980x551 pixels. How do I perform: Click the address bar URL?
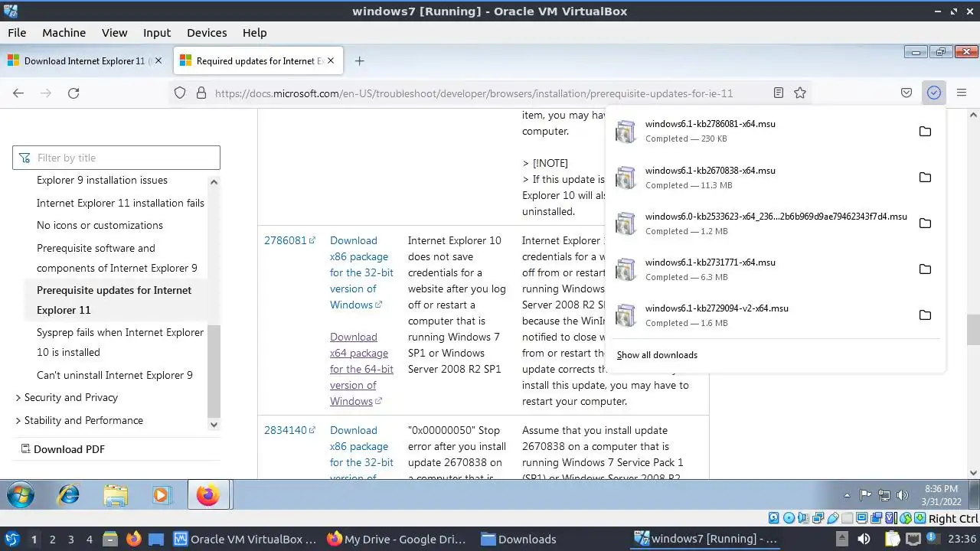tap(474, 93)
